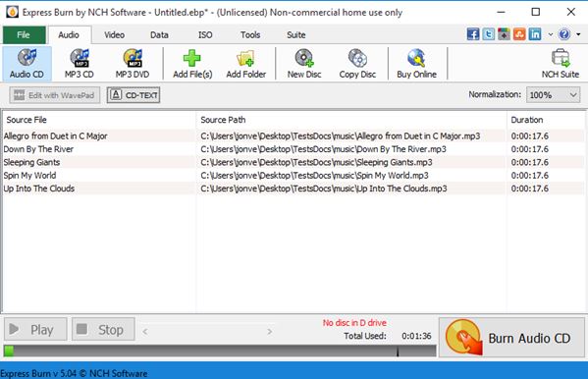Switch to the Data tab
The height and width of the screenshot is (379, 588).
(159, 35)
